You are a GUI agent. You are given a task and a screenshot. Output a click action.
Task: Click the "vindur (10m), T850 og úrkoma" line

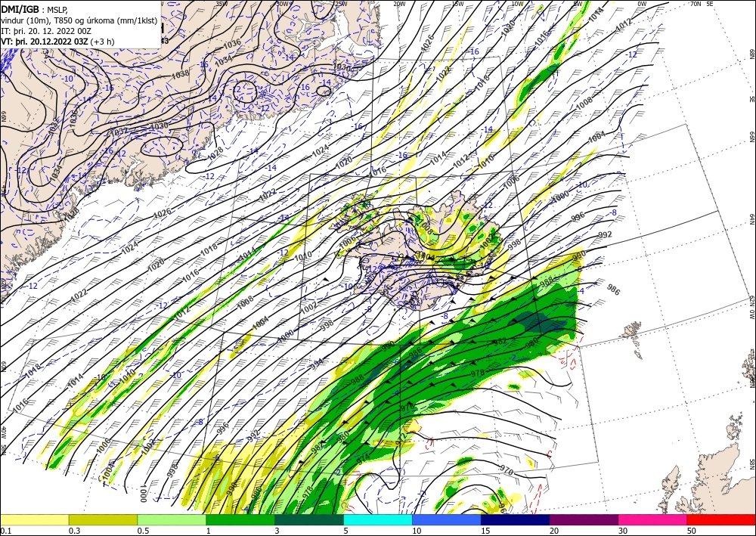coord(79,20)
